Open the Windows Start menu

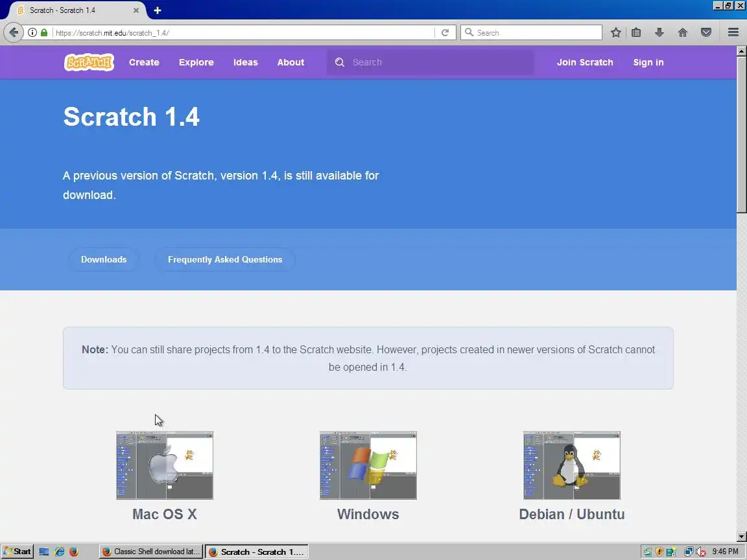tap(17, 552)
